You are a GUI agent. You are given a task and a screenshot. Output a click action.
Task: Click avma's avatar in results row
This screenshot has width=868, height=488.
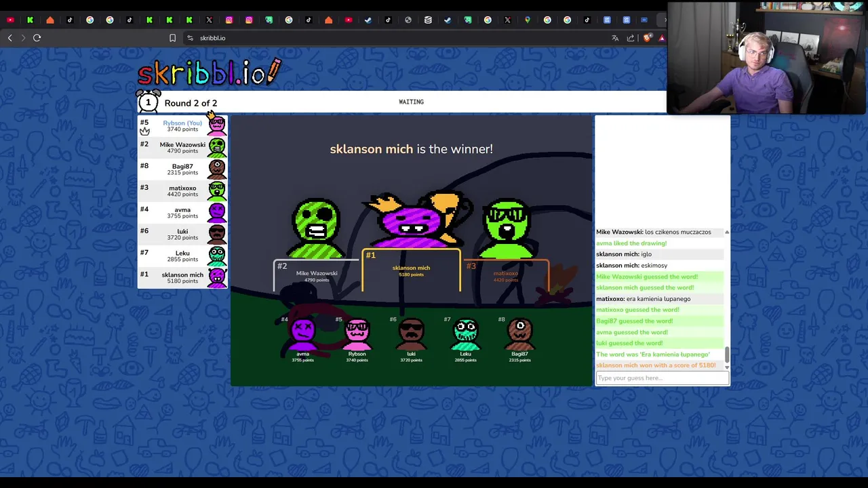click(302, 333)
